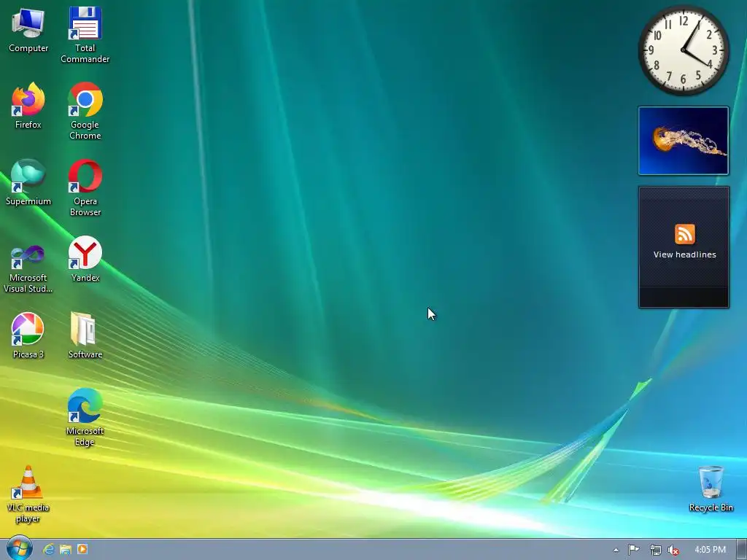Click the Yandex browser shortcut
747x560 pixels.
coord(85,259)
